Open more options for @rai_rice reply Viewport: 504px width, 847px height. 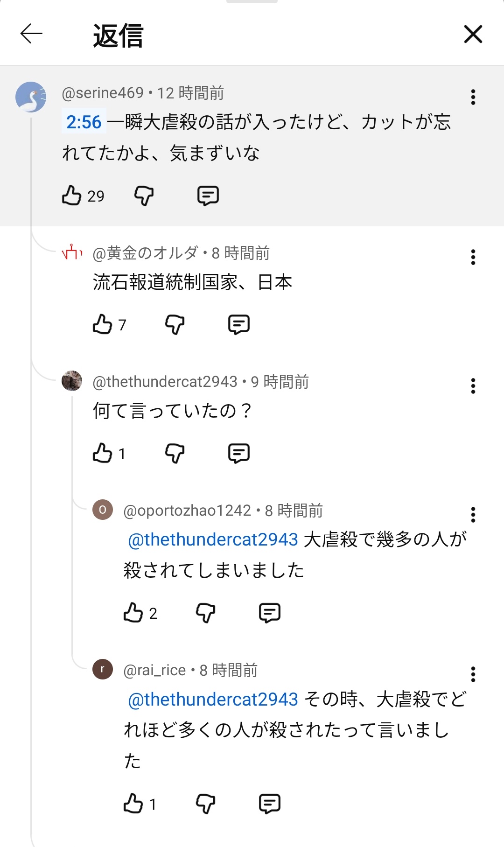[x=473, y=674]
